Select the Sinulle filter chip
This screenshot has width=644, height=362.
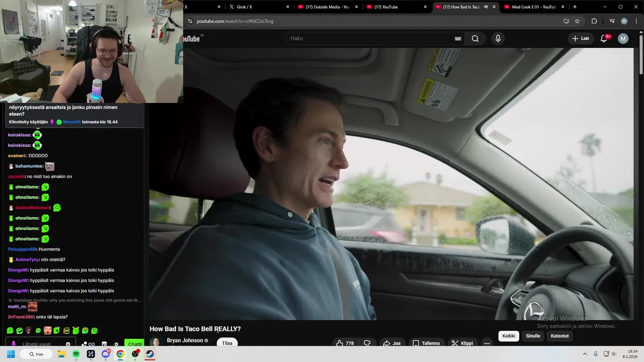[x=533, y=336]
